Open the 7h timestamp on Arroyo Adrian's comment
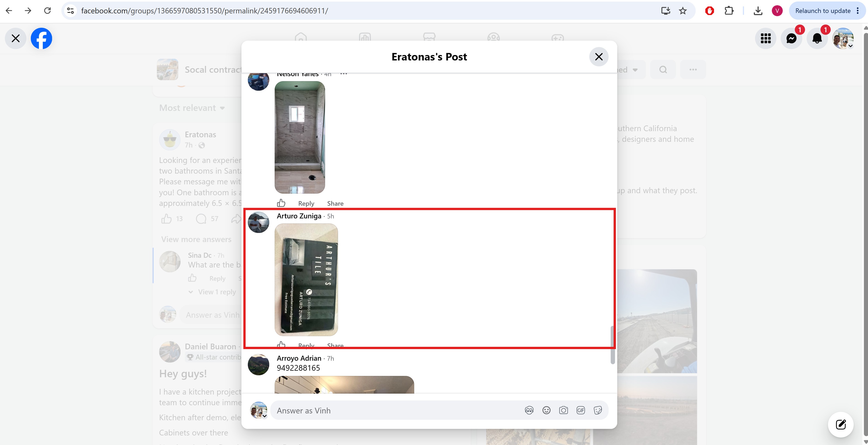 [331, 358]
